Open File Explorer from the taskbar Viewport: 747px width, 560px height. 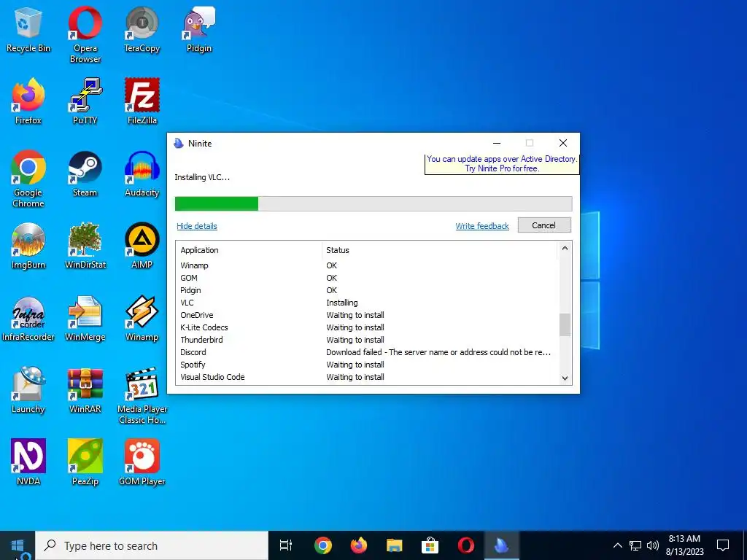point(395,545)
